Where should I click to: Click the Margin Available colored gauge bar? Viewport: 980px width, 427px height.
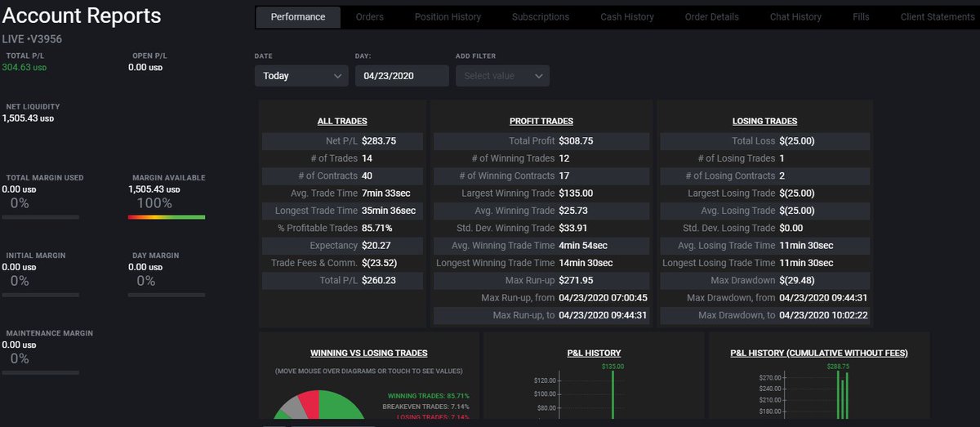pos(167,217)
